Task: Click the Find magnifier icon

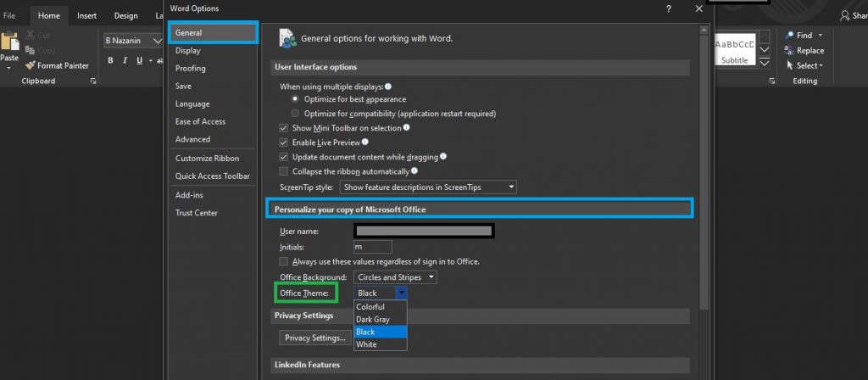Action: point(789,36)
